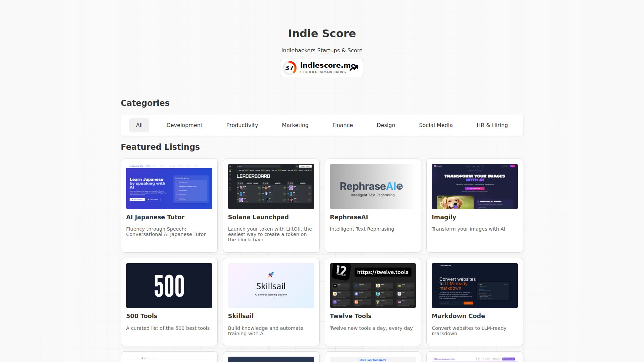This screenshot has height=362, width=644.
Task: Open the Markdown Code listing
Action: [x=458, y=316]
